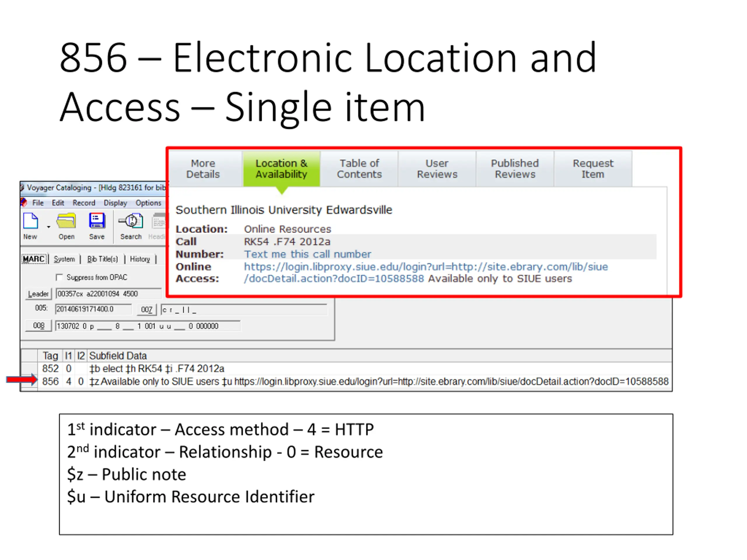Open the User Reviews tab
Image resolution: width=747 pixels, height=560 pixels.
click(x=437, y=169)
